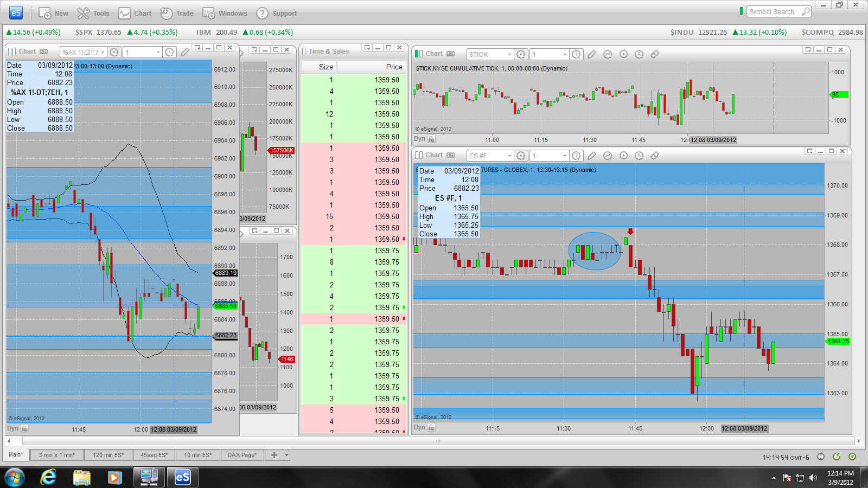
Task: Click replay play icon in ES #F chart
Action: coord(623,156)
